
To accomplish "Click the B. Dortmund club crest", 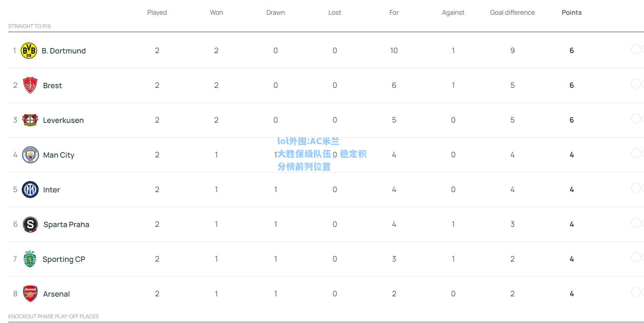I will pyautogui.click(x=29, y=50).
